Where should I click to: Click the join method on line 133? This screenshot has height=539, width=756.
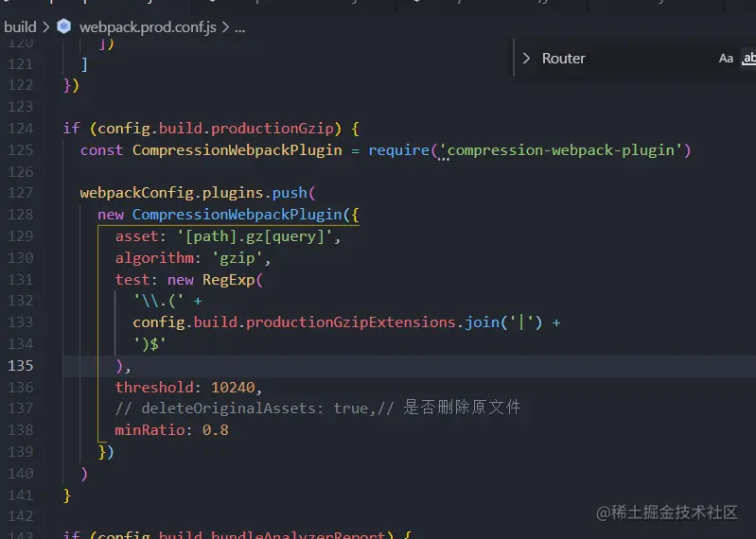tap(482, 322)
